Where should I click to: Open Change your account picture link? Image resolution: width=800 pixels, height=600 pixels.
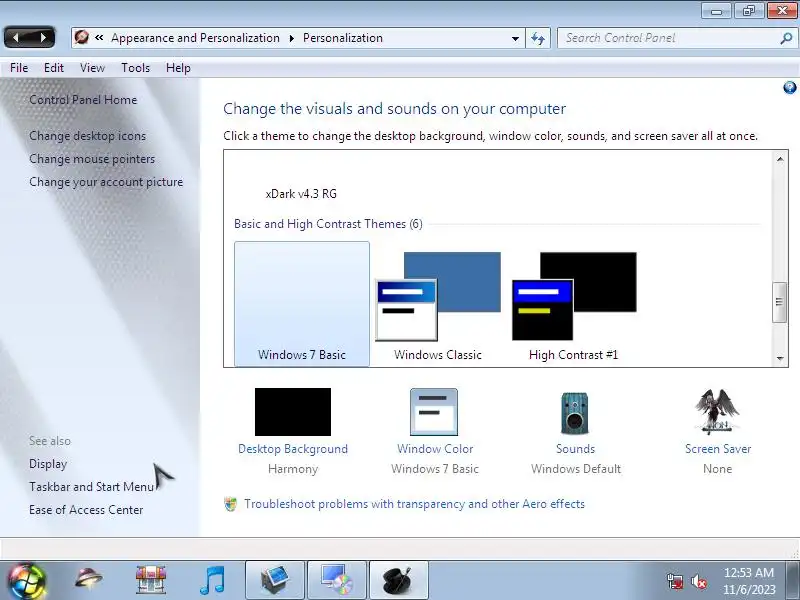106,182
